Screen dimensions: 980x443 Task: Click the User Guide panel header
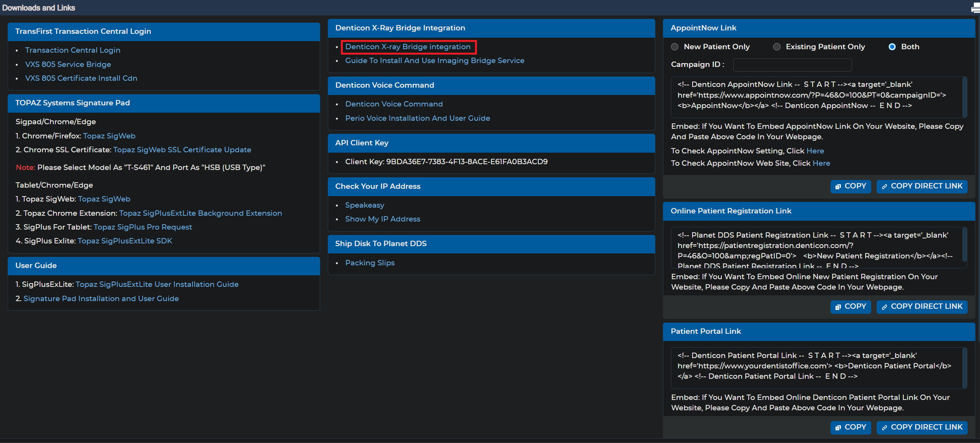pyautogui.click(x=164, y=266)
